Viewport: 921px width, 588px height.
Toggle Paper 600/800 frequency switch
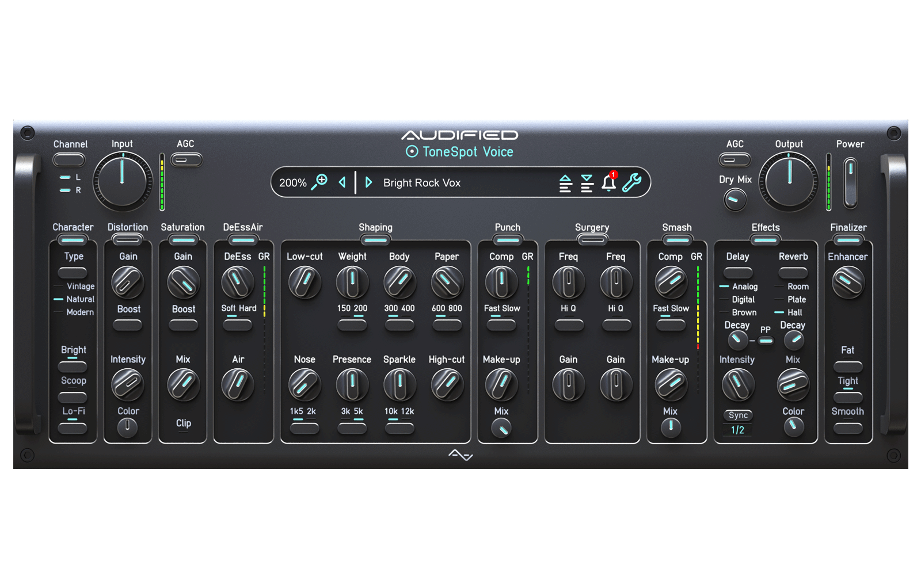(447, 324)
